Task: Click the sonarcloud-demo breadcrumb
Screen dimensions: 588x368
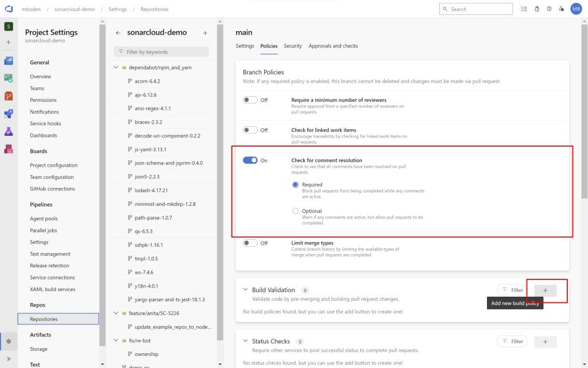Action: click(x=74, y=9)
